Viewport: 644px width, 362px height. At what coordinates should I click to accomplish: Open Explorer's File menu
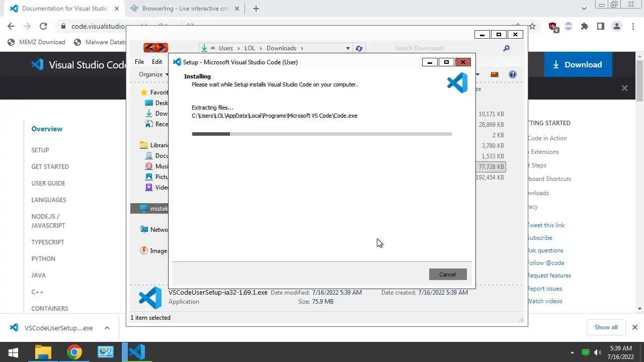139,62
